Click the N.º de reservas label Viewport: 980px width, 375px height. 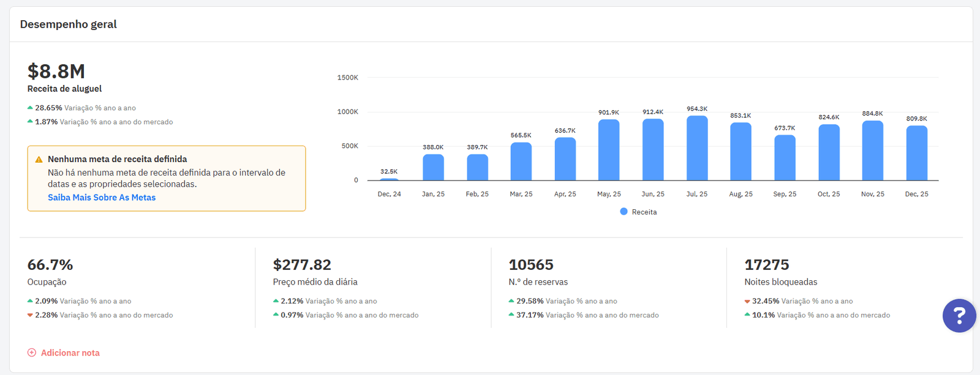[x=538, y=283]
